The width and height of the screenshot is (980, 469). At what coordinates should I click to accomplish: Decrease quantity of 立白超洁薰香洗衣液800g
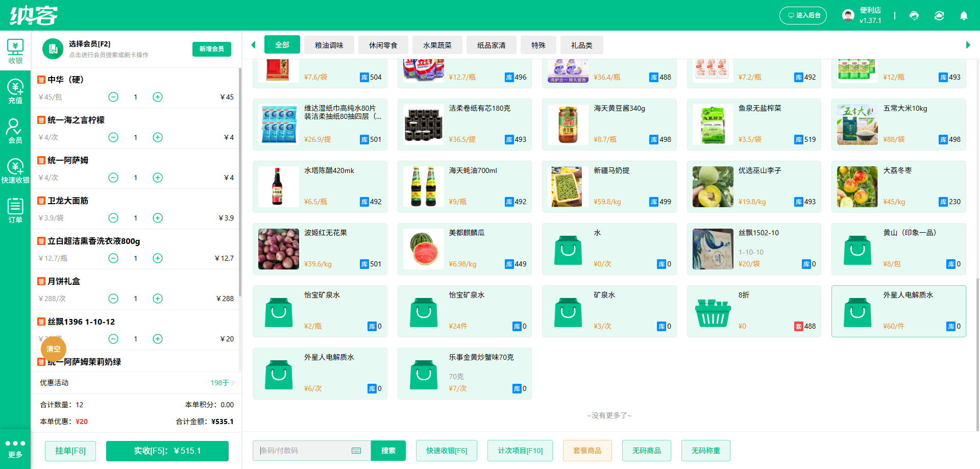(113, 258)
